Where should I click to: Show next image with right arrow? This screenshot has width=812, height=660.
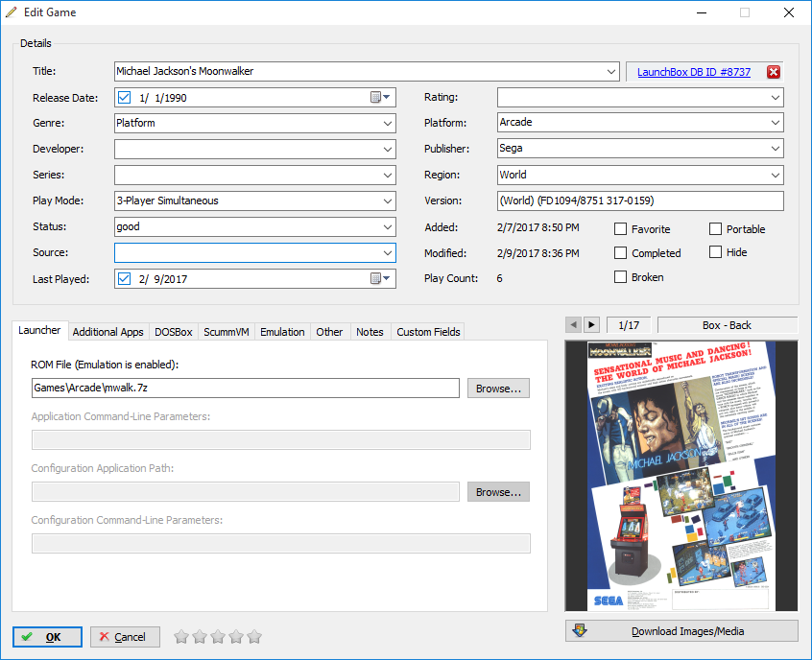[591, 325]
